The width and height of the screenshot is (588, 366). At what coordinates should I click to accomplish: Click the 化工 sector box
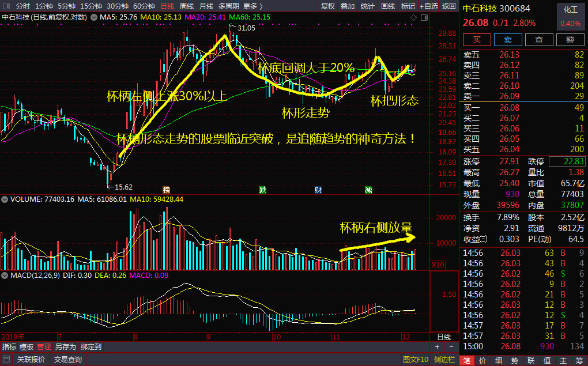(x=570, y=10)
